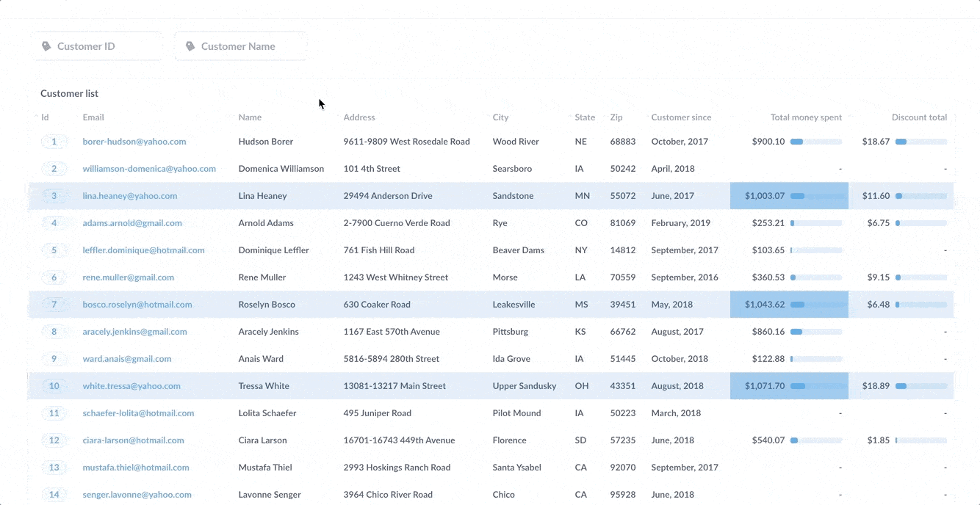Click the Id badge for Tressa White

(54, 385)
